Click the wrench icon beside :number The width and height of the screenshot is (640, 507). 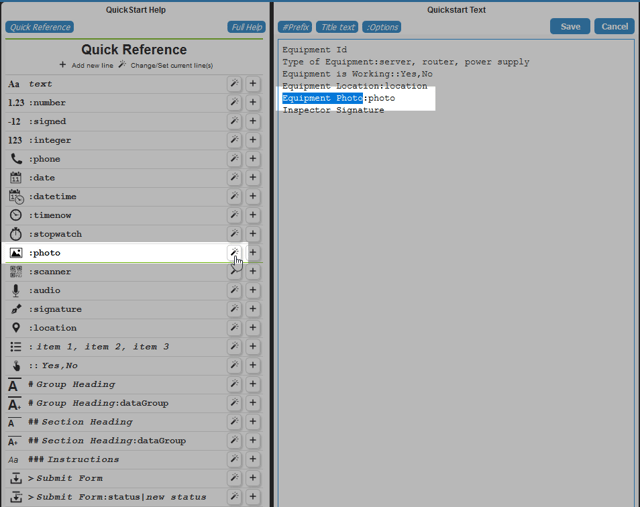click(x=233, y=103)
